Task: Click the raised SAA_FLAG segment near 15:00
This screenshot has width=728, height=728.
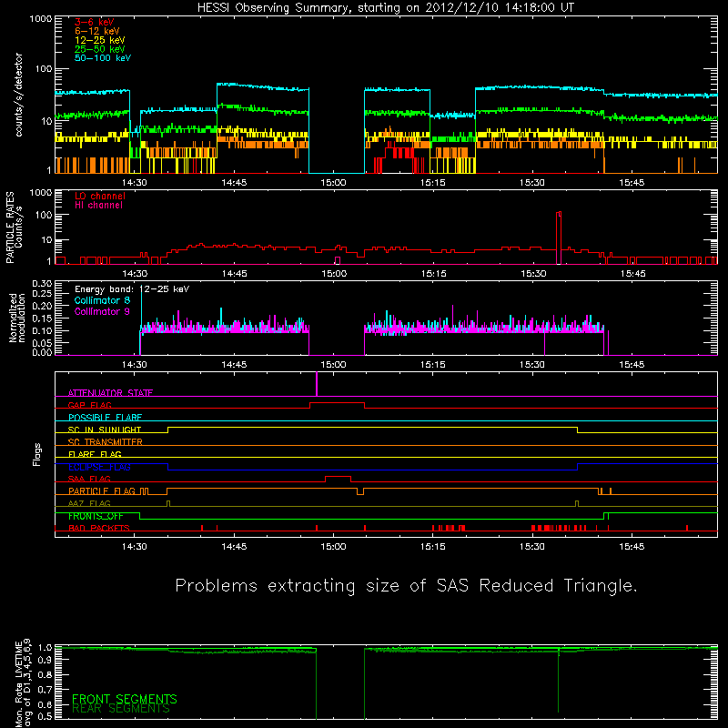Action: pyautogui.click(x=338, y=477)
